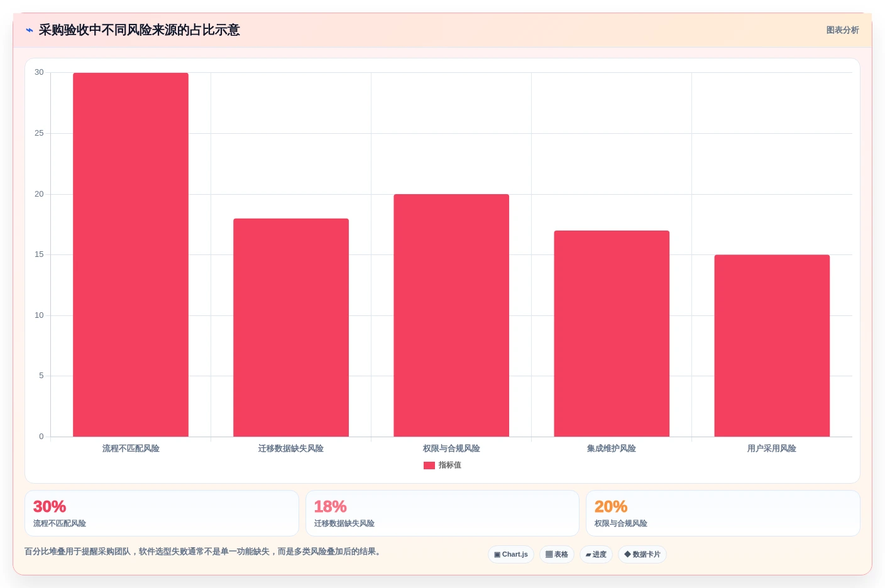The width and height of the screenshot is (885, 588).
Task: Click the y-axis value 30
Action: [x=39, y=72]
